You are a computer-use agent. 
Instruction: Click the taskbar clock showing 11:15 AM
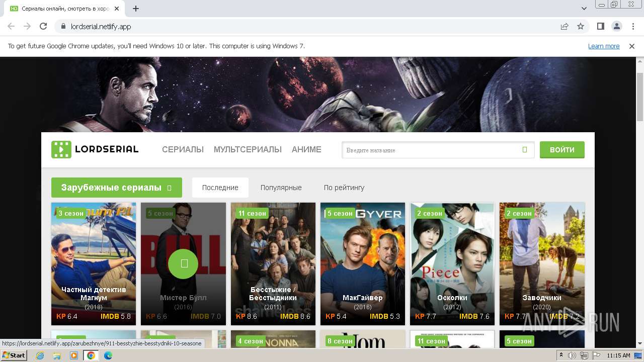pos(618,355)
